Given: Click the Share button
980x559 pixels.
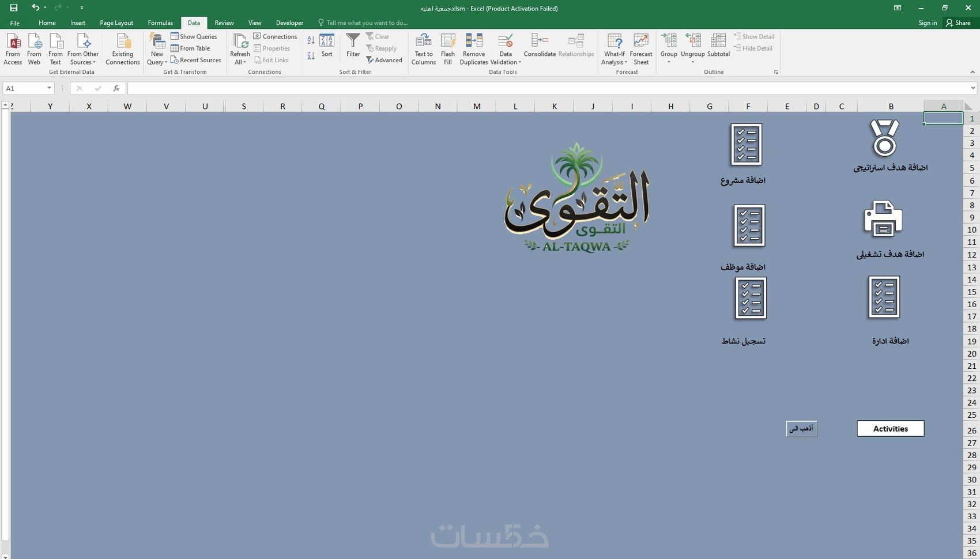Looking at the screenshot, I should pyautogui.click(x=958, y=23).
